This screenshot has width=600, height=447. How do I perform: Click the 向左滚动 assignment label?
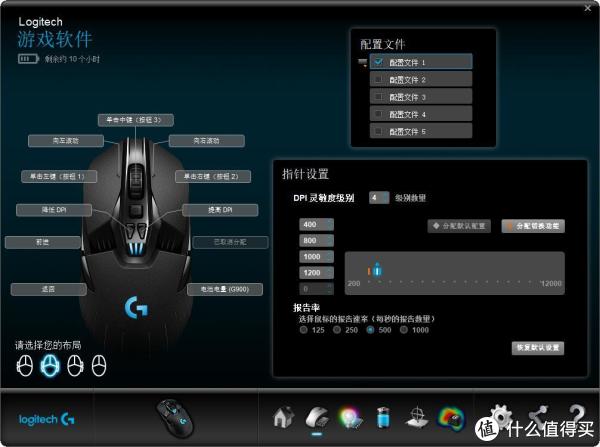(66, 141)
